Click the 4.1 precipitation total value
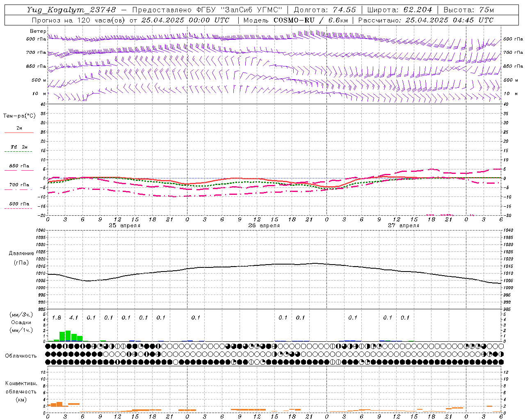Image resolution: width=525 pixels, height=420 pixels. click(73, 318)
